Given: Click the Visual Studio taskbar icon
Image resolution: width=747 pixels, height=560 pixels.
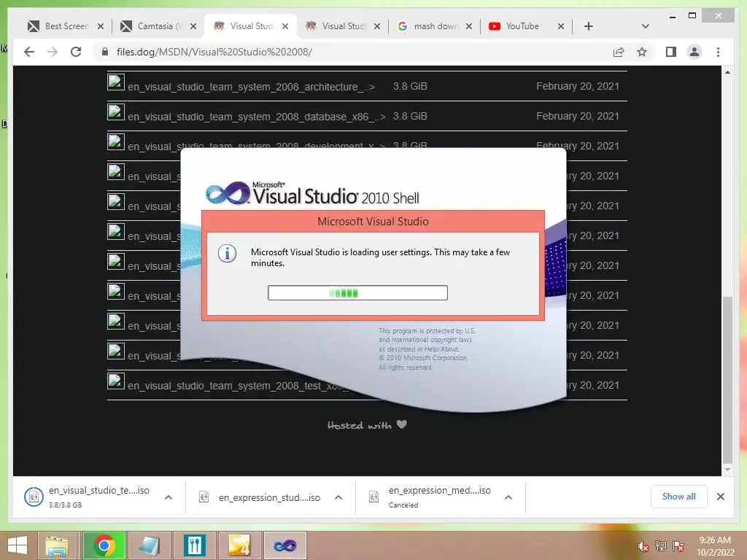Looking at the screenshot, I should click(285, 545).
